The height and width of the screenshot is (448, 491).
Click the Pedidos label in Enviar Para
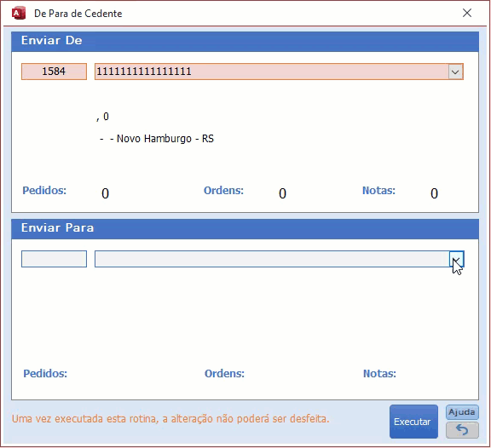45,373
